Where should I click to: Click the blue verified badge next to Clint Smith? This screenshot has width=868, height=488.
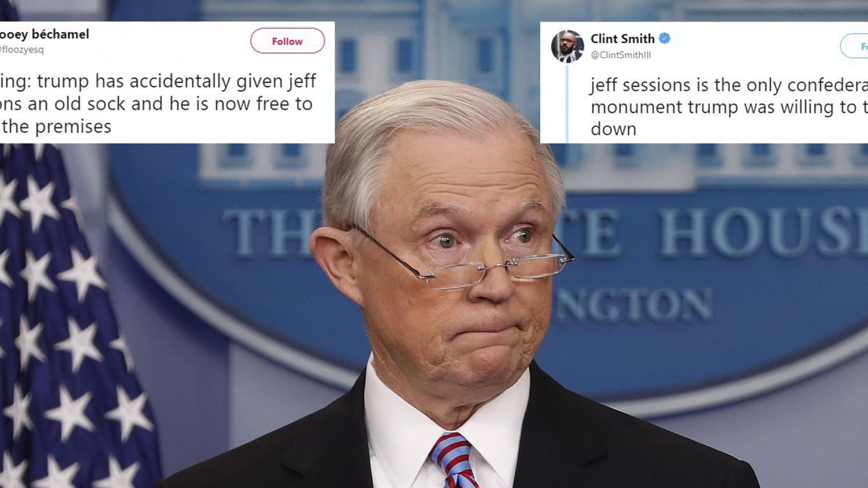tap(664, 38)
